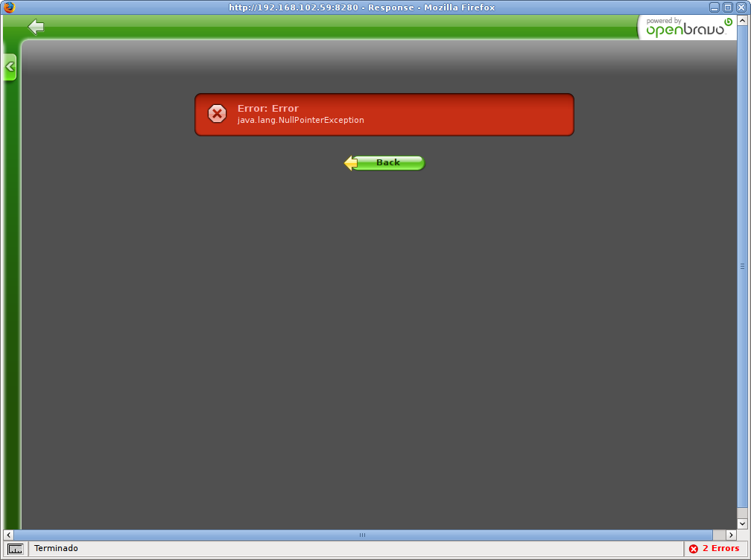Click the horizontal scrollbar thumb

point(363,535)
